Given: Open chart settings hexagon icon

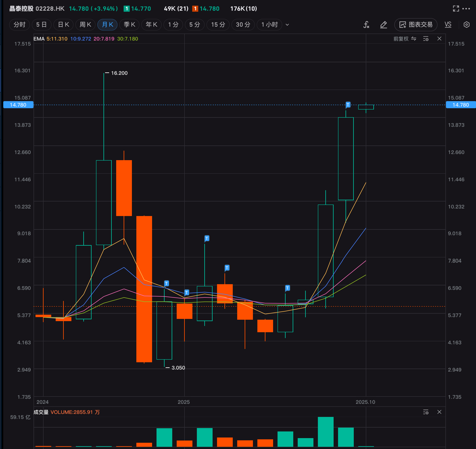Looking at the screenshot, I should (466, 25).
